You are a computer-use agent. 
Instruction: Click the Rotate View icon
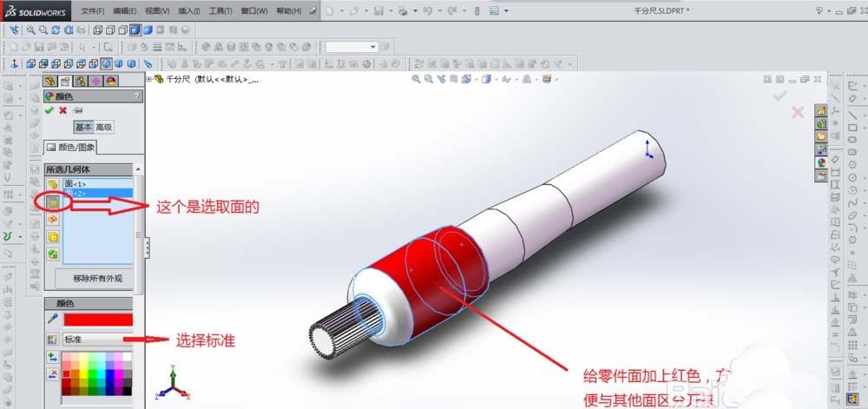tap(56, 30)
